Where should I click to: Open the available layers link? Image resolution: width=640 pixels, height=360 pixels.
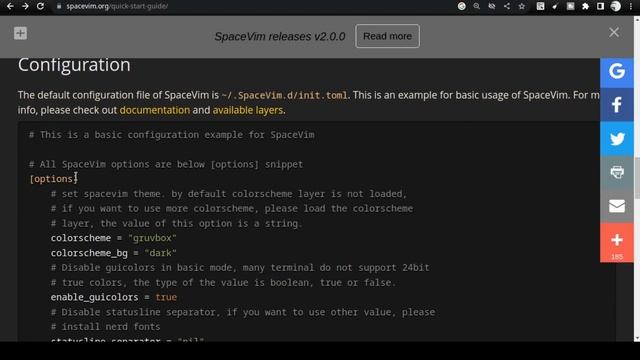[x=248, y=110]
